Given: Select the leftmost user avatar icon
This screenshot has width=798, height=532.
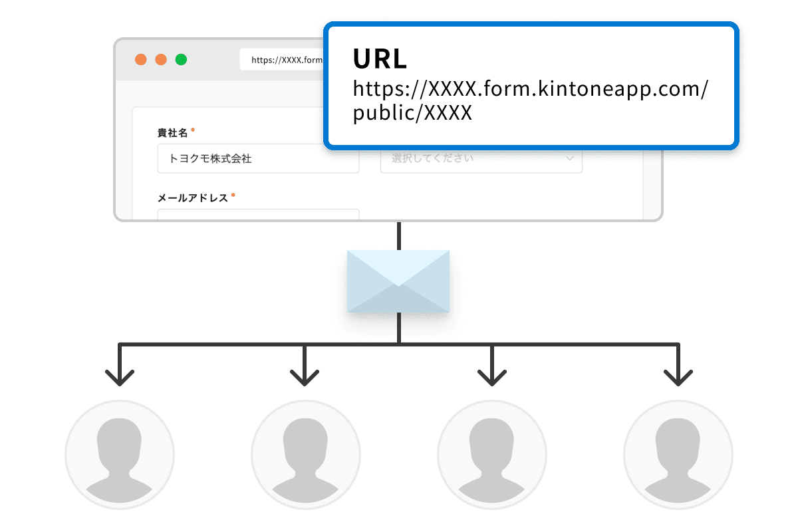Looking at the screenshot, I should coord(120,454).
